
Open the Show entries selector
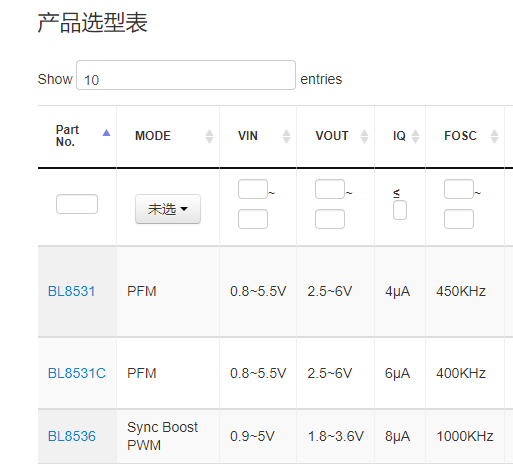click(x=186, y=75)
